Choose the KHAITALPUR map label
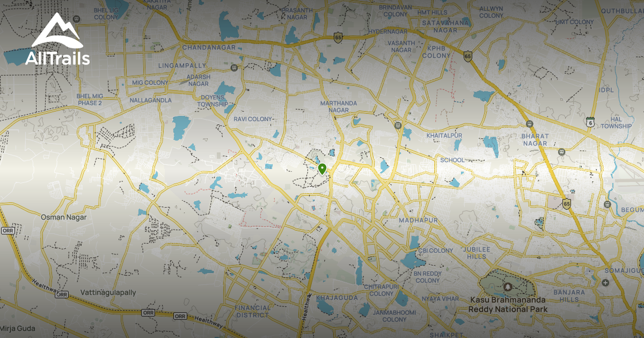This screenshot has height=338, width=644. pos(444,136)
